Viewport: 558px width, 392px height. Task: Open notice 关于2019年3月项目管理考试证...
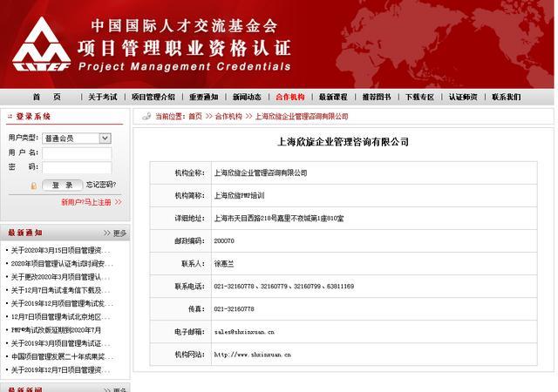click(x=58, y=343)
